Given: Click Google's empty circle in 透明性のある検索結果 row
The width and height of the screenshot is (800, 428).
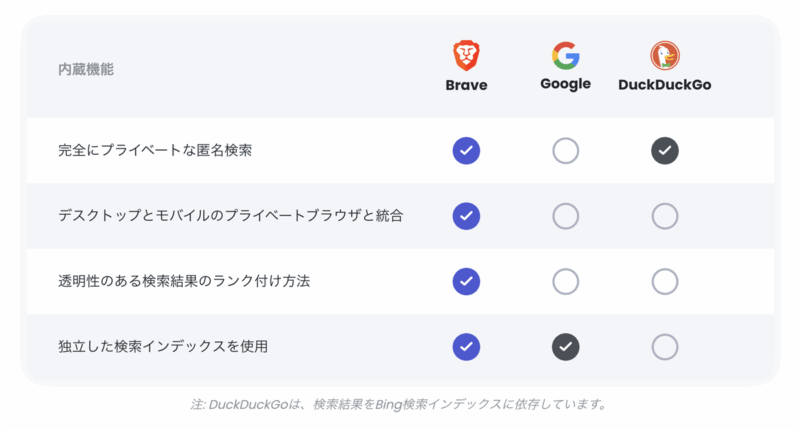Looking at the screenshot, I should (565, 282).
